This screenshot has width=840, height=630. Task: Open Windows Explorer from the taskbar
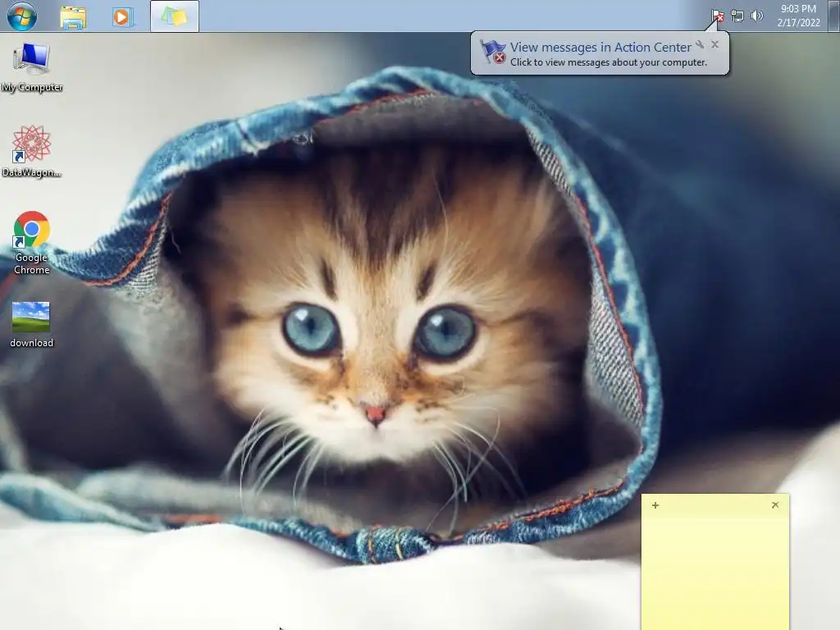(x=73, y=17)
